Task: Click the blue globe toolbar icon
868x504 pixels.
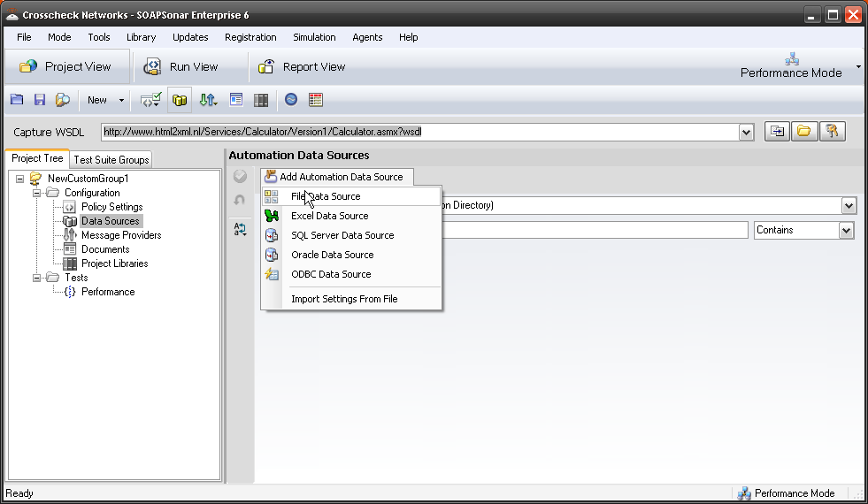Action: click(291, 100)
